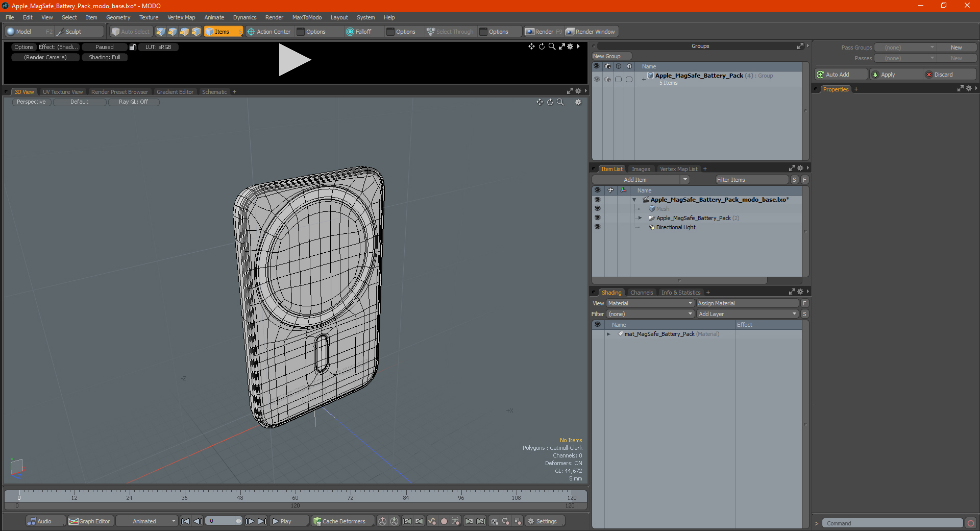Open Perspective view type dropdown

(x=31, y=102)
